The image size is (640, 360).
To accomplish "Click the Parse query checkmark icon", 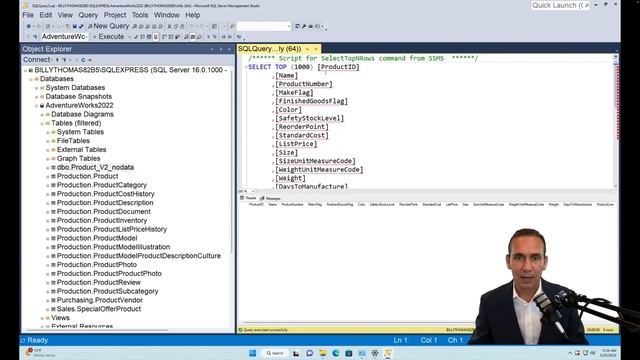I will 136,37.
